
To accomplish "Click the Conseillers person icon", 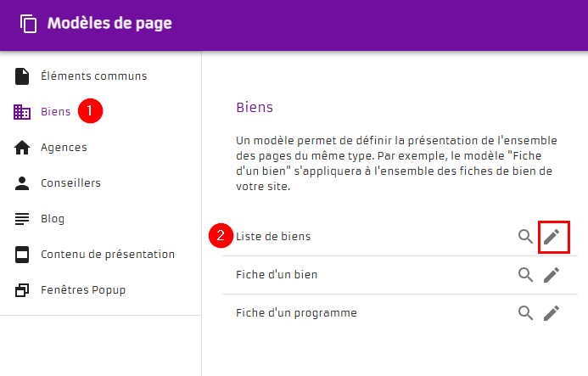I will coord(23,183).
